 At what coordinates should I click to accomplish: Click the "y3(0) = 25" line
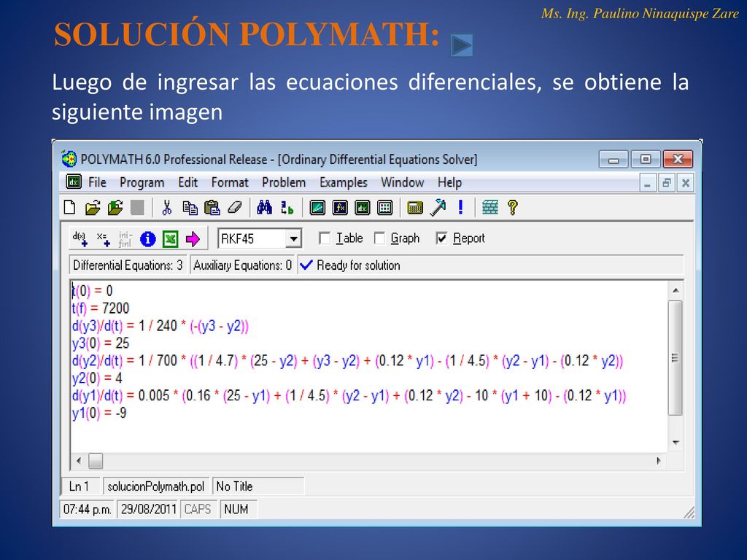(x=101, y=343)
